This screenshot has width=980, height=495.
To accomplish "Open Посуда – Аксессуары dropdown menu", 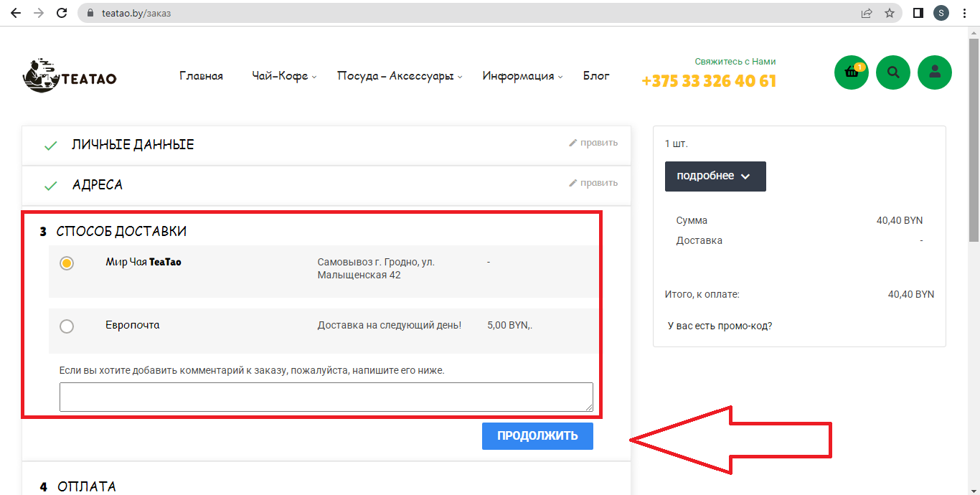I will pos(399,76).
